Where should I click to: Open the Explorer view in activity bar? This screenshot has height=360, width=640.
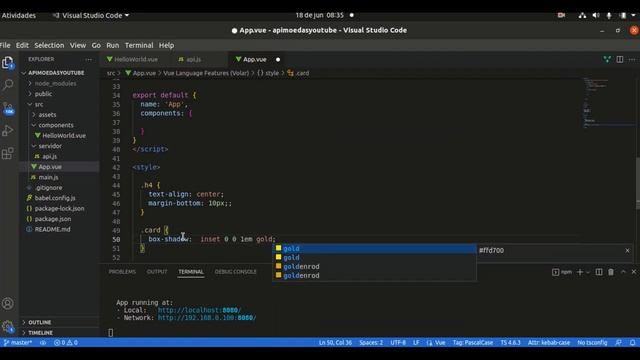(7, 63)
